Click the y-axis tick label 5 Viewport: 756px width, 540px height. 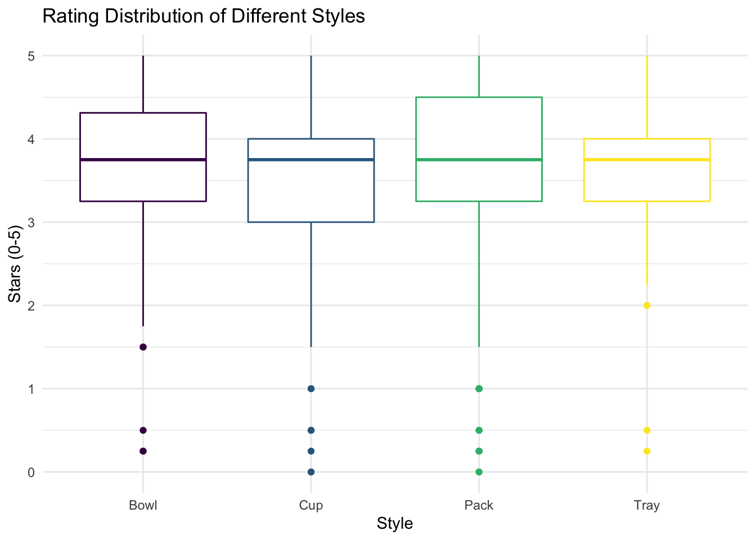click(x=31, y=56)
